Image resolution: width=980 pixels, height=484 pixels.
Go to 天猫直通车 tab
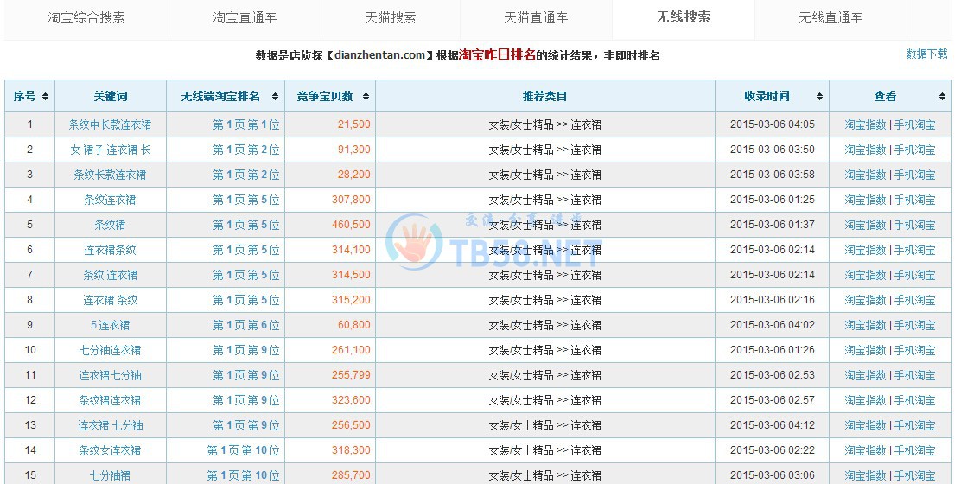point(536,17)
